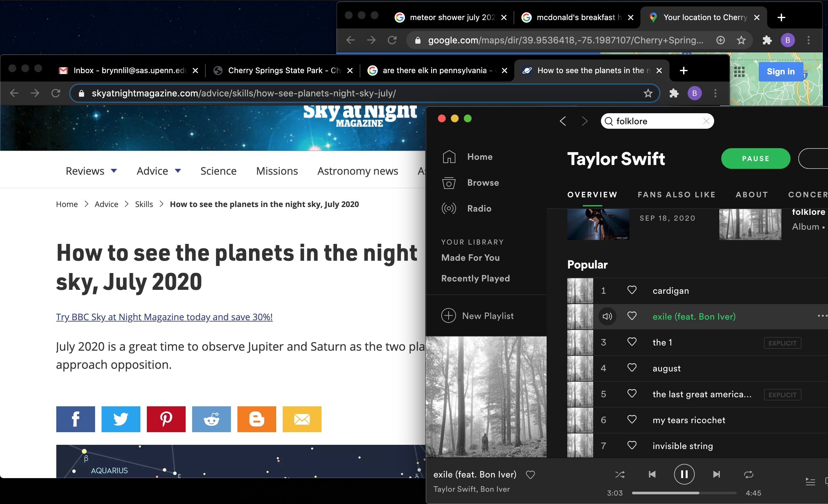Go to previous track in Spotify
Screen dimensions: 828x504
652,474
